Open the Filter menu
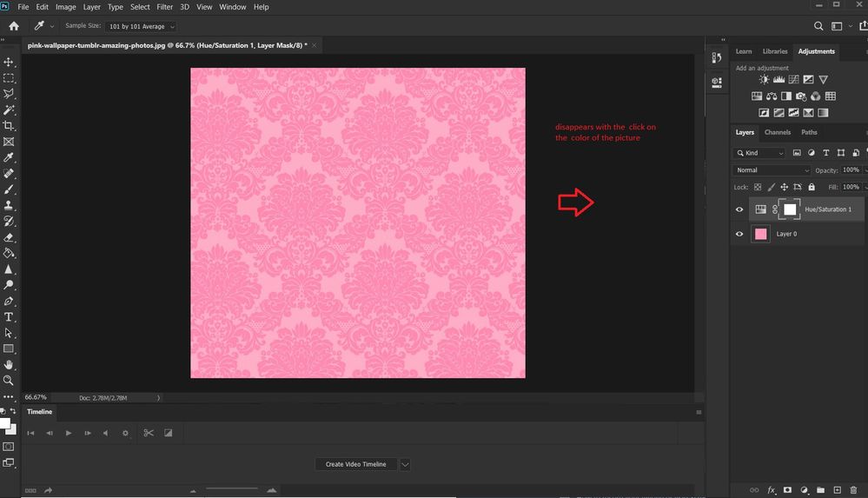This screenshot has height=498, width=868. coord(164,7)
